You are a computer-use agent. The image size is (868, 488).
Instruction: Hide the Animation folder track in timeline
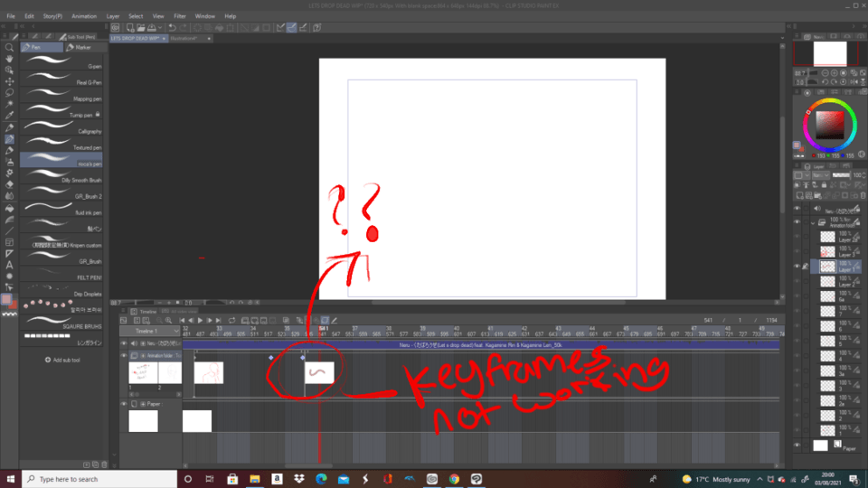pyautogui.click(x=125, y=356)
